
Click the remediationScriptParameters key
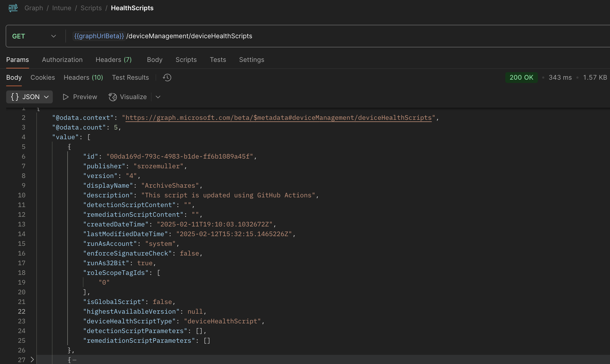139,341
